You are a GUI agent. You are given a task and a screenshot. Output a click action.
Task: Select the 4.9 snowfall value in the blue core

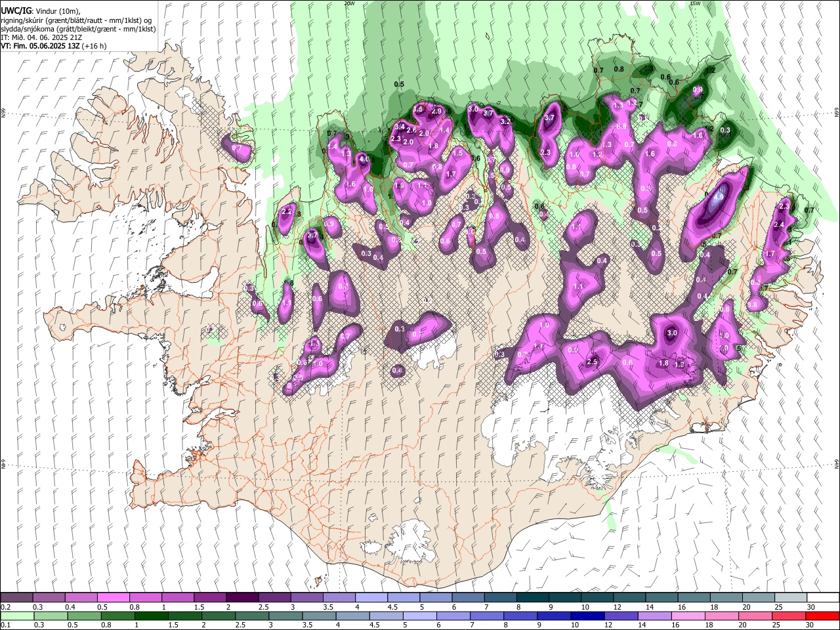click(x=718, y=196)
